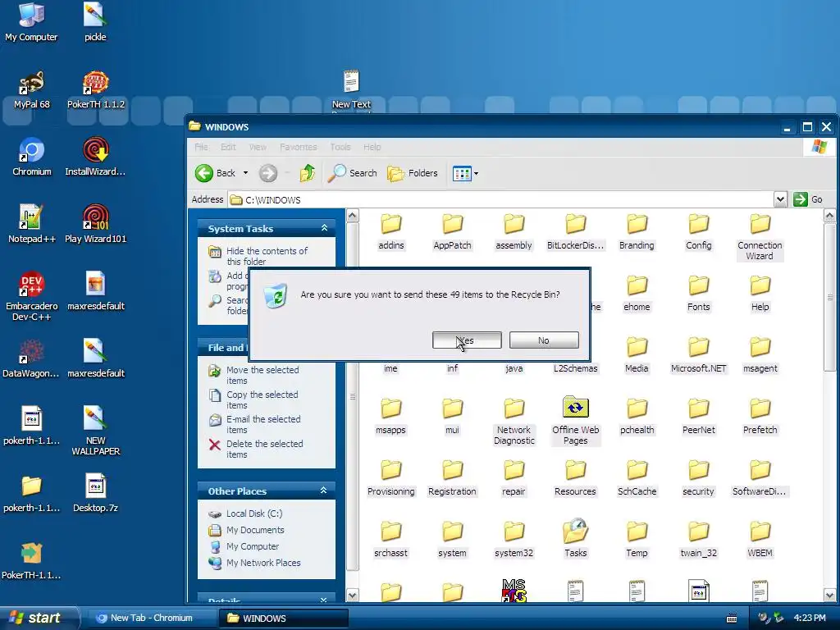The height and width of the screenshot is (630, 840).
Task: Select the Offline Web Pages folder
Action: [575, 422]
